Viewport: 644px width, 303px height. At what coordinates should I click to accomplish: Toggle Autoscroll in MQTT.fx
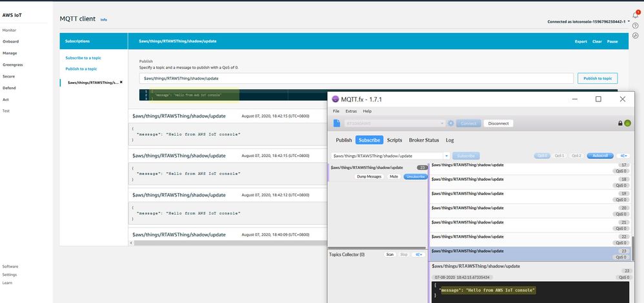(600, 156)
